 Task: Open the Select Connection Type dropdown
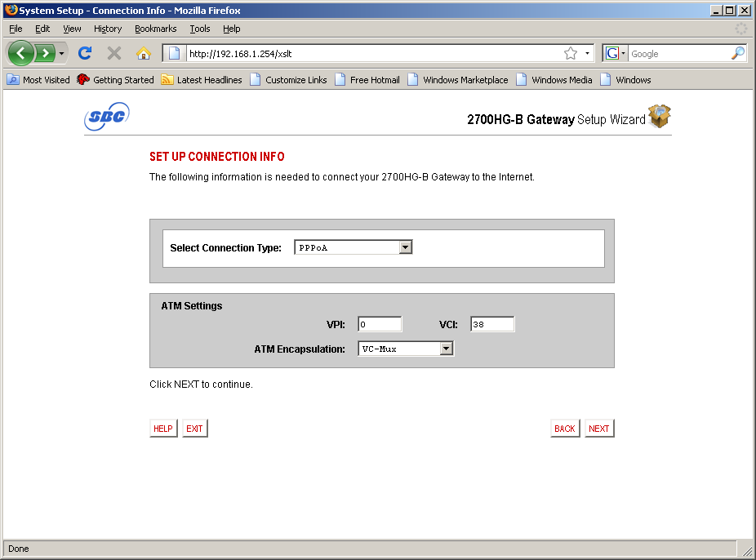pyautogui.click(x=405, y=247)
